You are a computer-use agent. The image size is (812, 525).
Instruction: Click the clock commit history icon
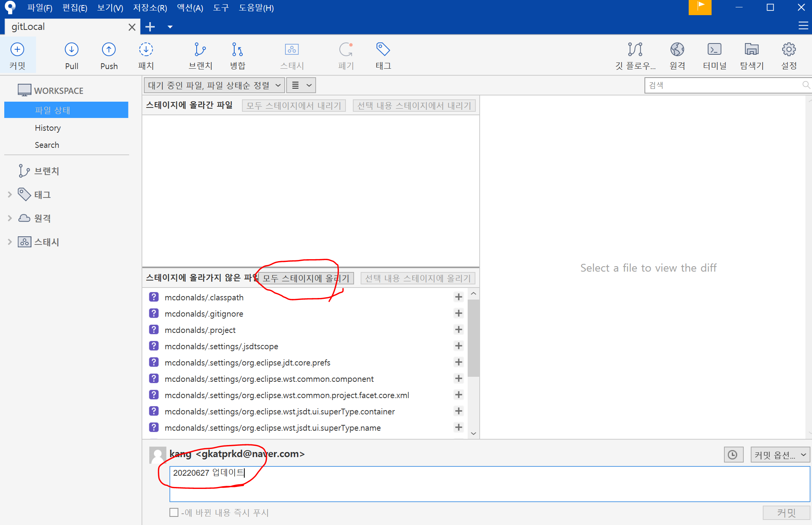733,455
